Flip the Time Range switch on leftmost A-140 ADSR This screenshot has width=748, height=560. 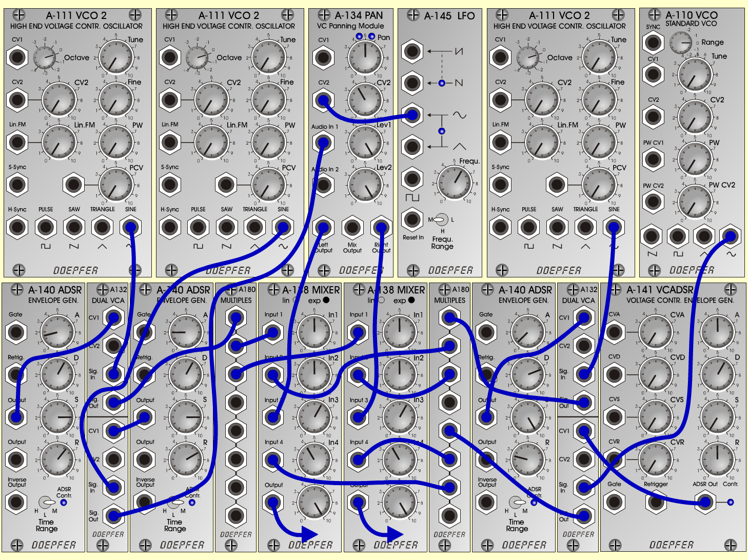tap(47, 502)
